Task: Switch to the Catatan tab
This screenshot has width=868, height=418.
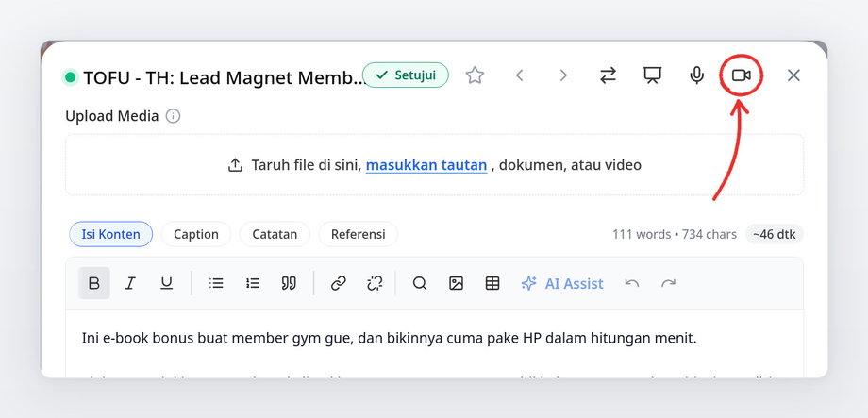Action: tap(275, 234)
